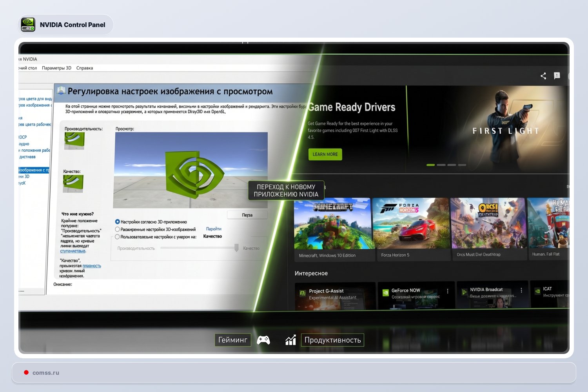The image size is (588, 392).
Task: Select the аудио sidebar tree item
Action: tap(24, 144)
